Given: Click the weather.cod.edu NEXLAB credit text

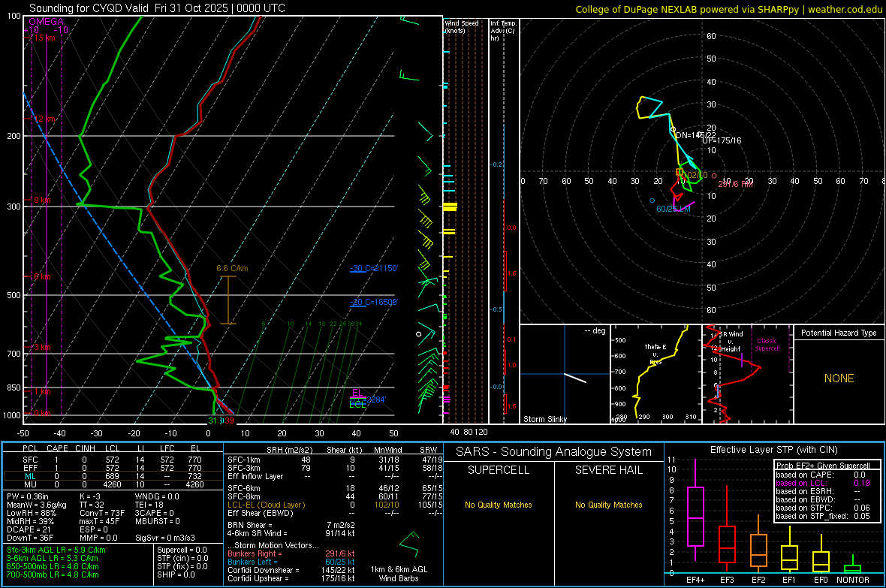Looking at the screenshot, I should (x=729, y=9).
